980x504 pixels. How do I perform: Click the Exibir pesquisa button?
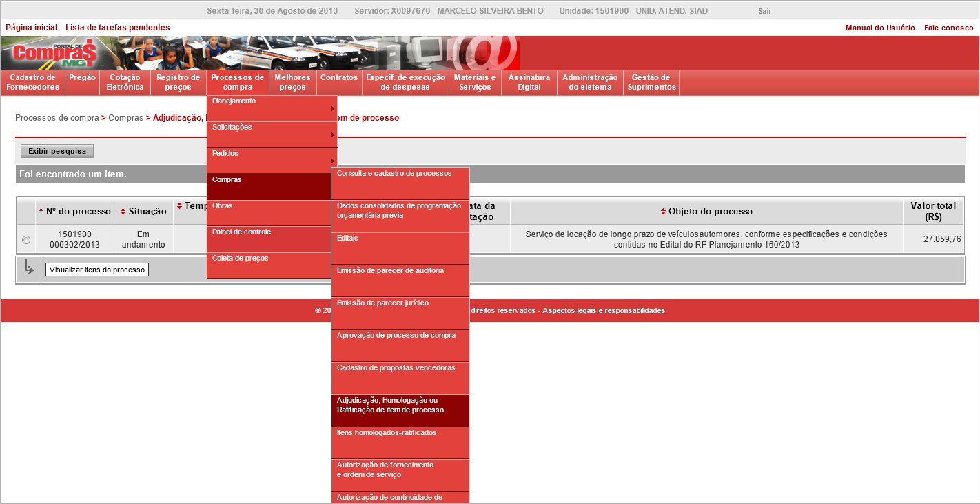click(x=57, y=151)
